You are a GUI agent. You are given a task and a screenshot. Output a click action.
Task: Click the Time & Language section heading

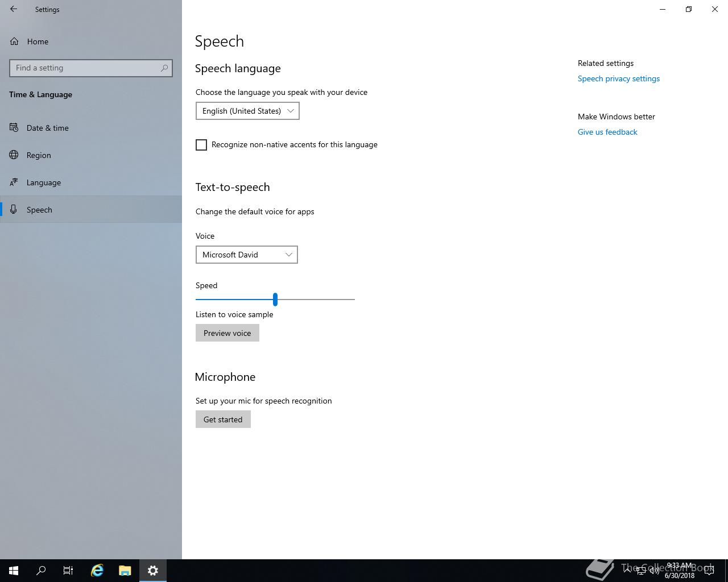click(x=40, y=94)
